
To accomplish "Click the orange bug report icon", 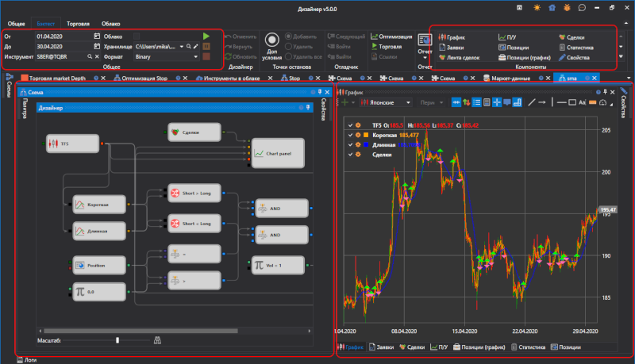I will click(567, 8).
